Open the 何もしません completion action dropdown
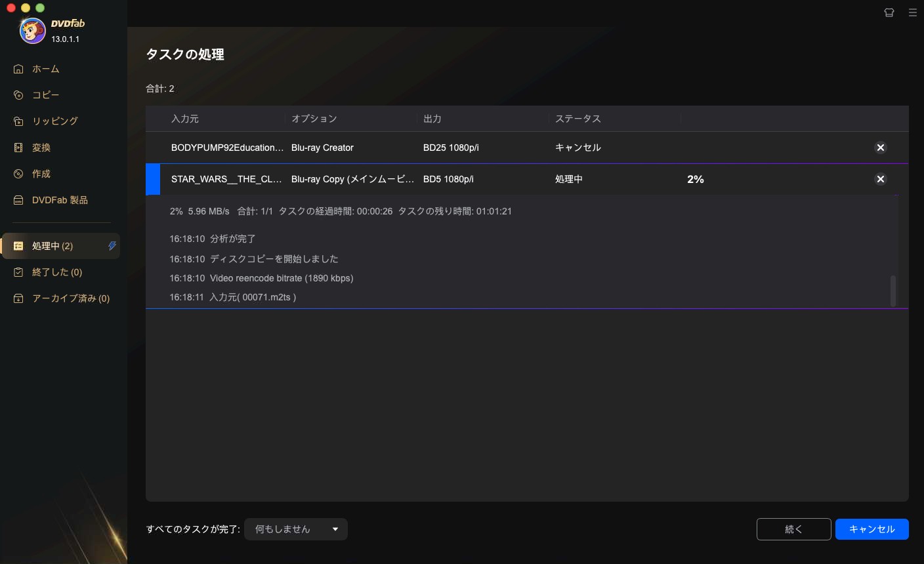The image size is (924, 564). tap(296, 529)
